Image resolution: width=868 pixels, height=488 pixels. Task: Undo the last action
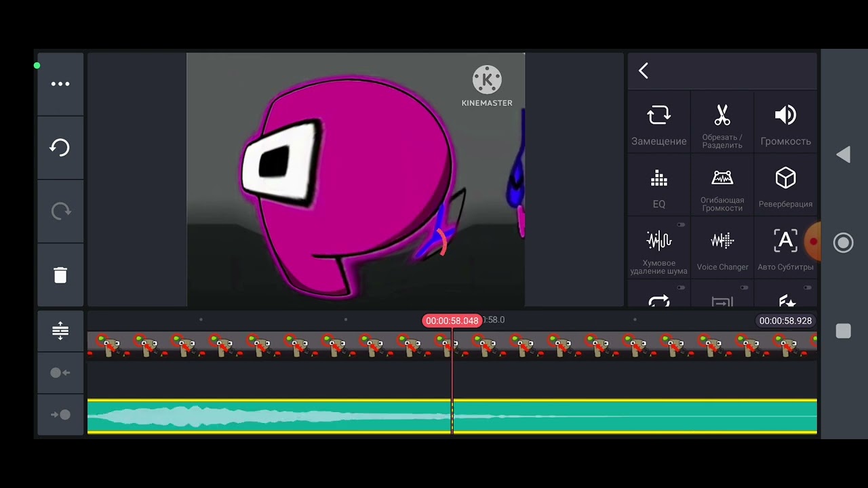pos(60,148)
